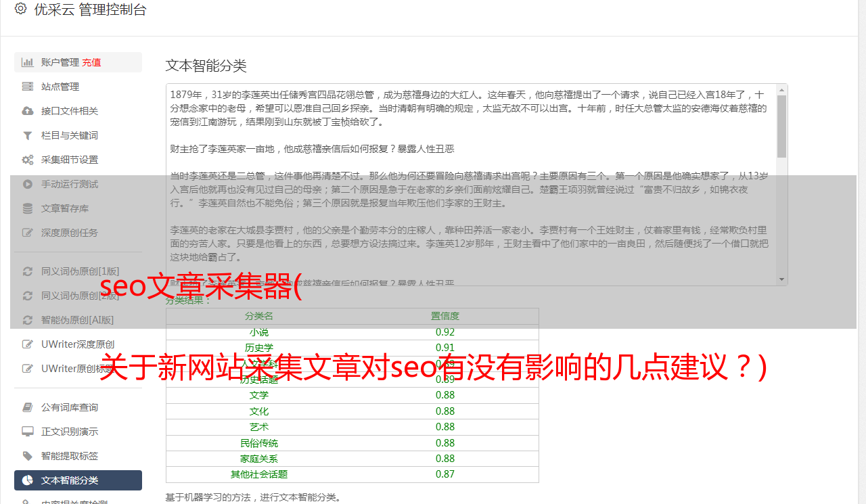Click the 0.91 confidence value
Screen dimensions: 866x504
point(445,348)
